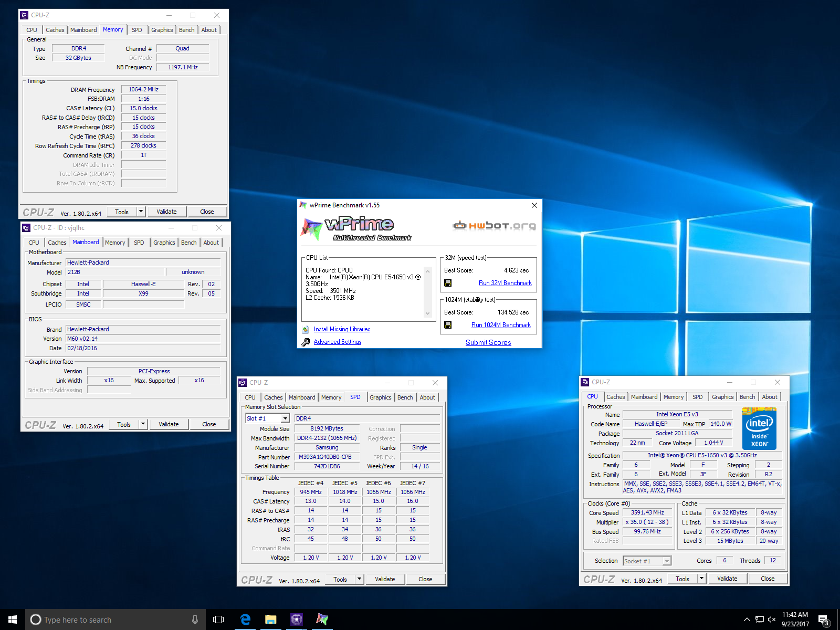Open the Windows Start menu
The width and height of the screenshot is (840, 630).
click(x=13, y=619)
